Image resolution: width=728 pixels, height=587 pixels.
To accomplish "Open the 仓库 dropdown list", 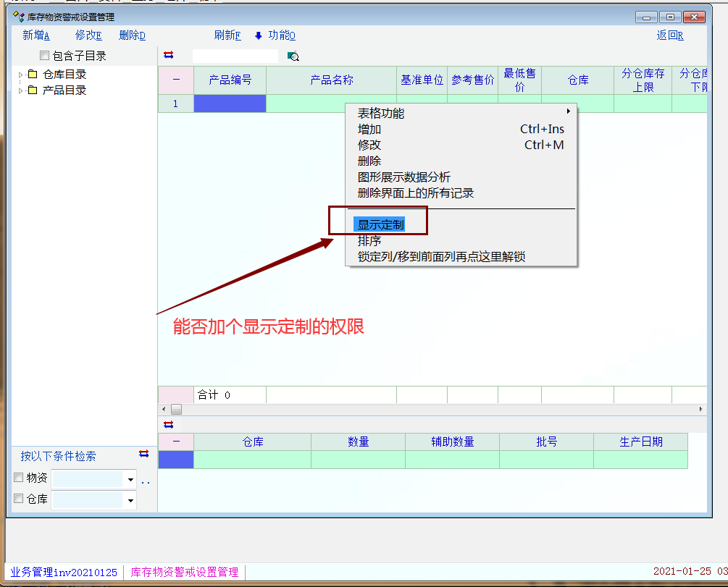I will pyautogui.click(x=130, y=500).
